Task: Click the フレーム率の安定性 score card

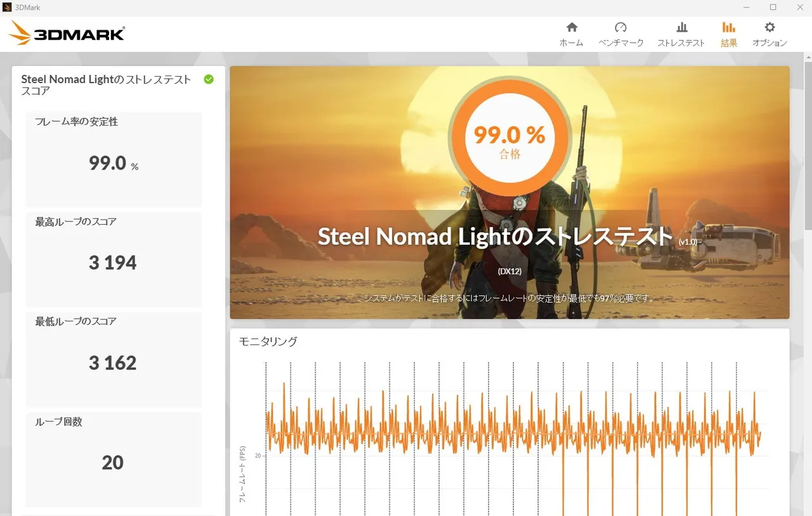Action: click(114, 159)
